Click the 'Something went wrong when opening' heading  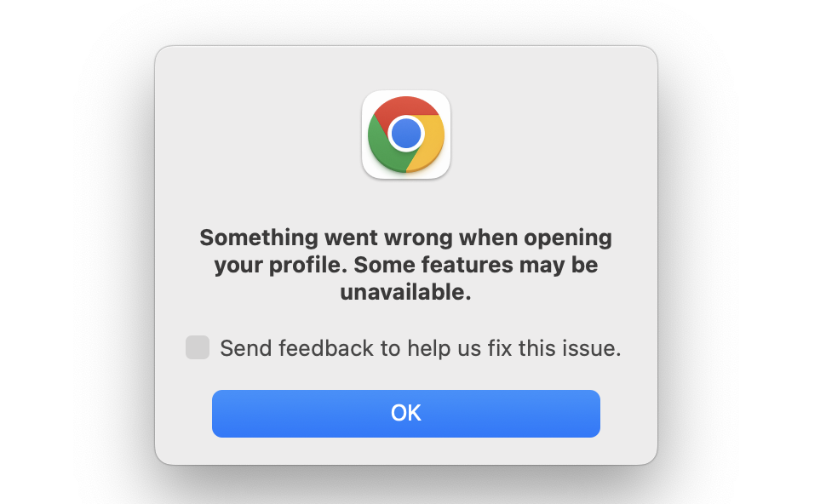pos(405,238)
